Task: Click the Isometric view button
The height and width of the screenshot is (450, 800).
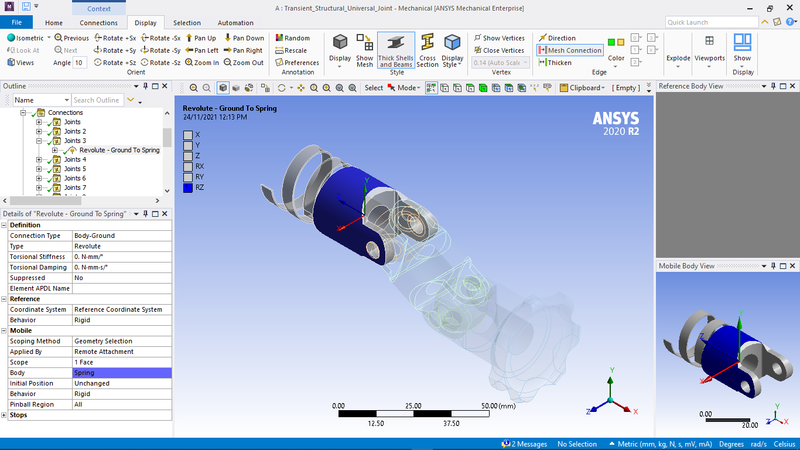Action: click(26, 38)
